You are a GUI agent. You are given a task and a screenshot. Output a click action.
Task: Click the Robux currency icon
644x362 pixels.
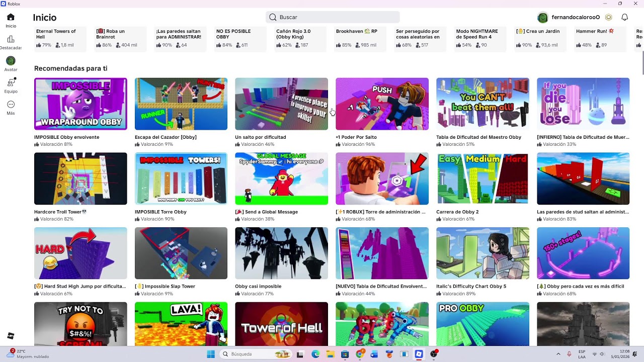coord(609,17)
